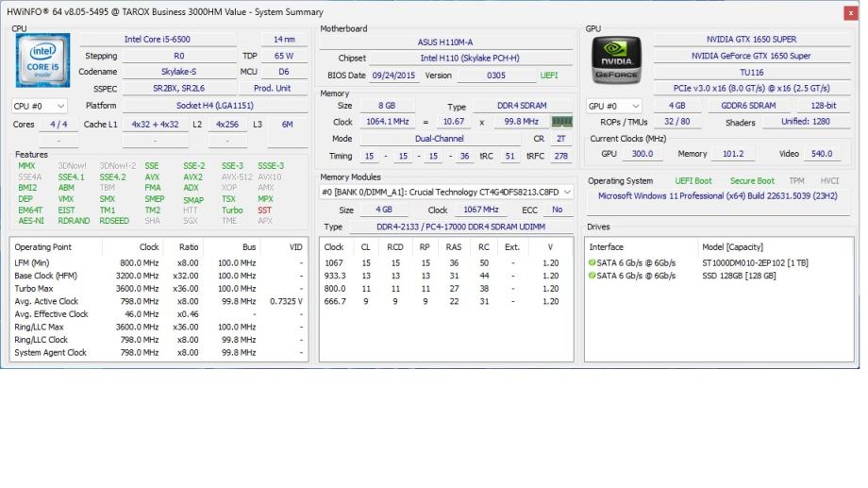Click the Dual-Channel memory mode value
868x488 pixels.
tap(440, 139)
